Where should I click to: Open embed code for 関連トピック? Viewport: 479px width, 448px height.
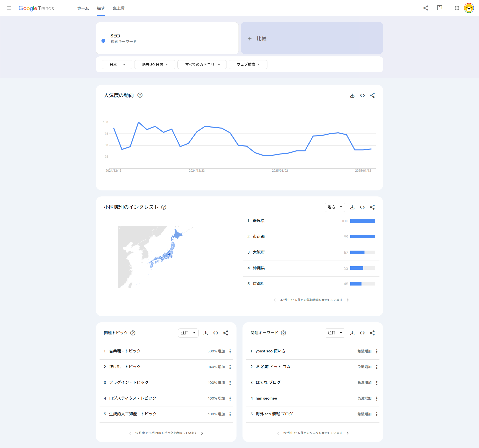(x=216, y=333)
